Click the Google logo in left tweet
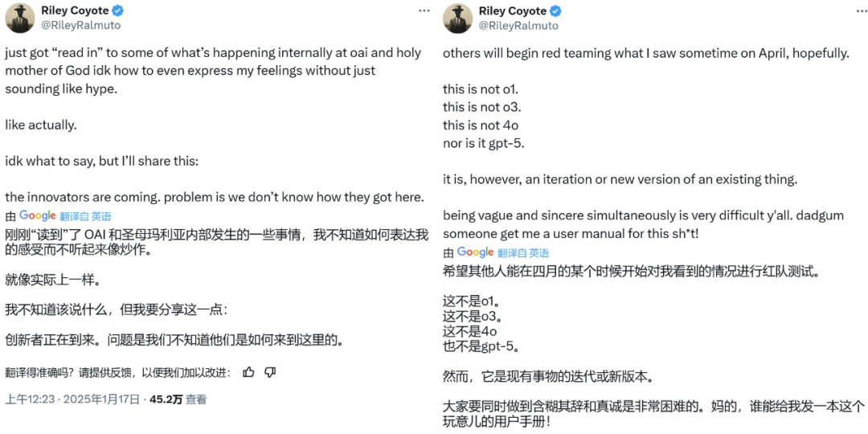This screenshot has height=434, width=868. tap(38, 216)
